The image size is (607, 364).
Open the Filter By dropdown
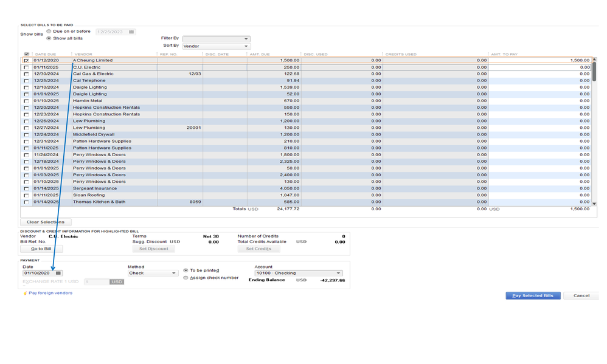[x=217, y=39]
